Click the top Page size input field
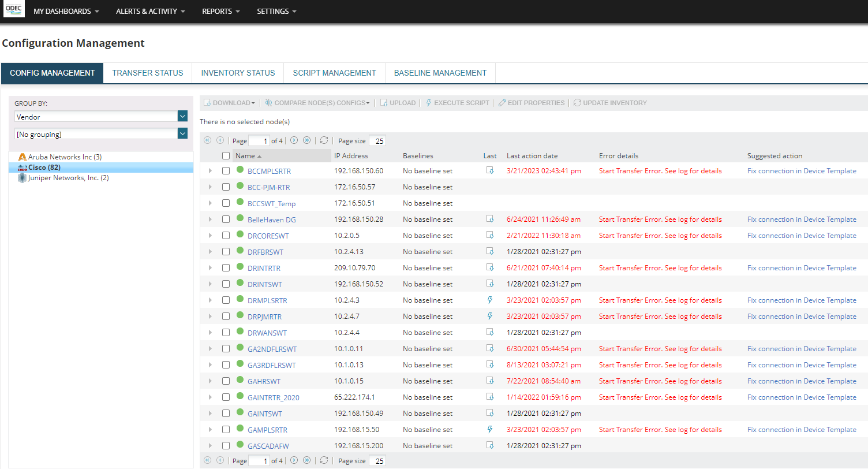Viewport: 868px width, 469px height. click(377, 141)
